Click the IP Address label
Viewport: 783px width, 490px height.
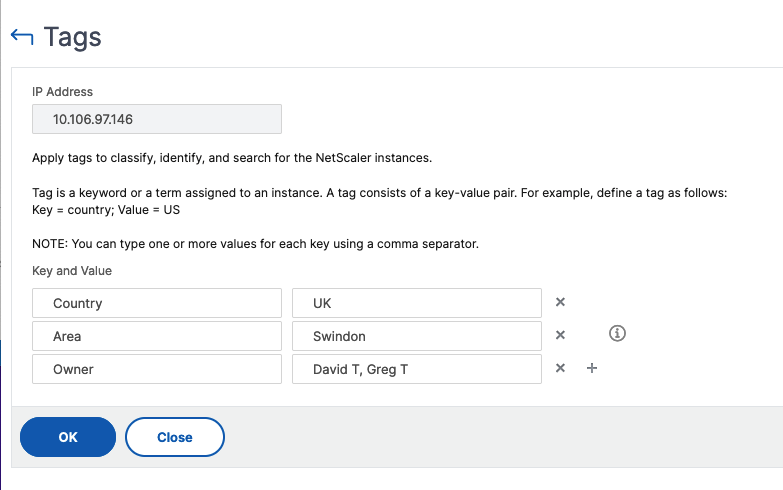tap(62, 92)
